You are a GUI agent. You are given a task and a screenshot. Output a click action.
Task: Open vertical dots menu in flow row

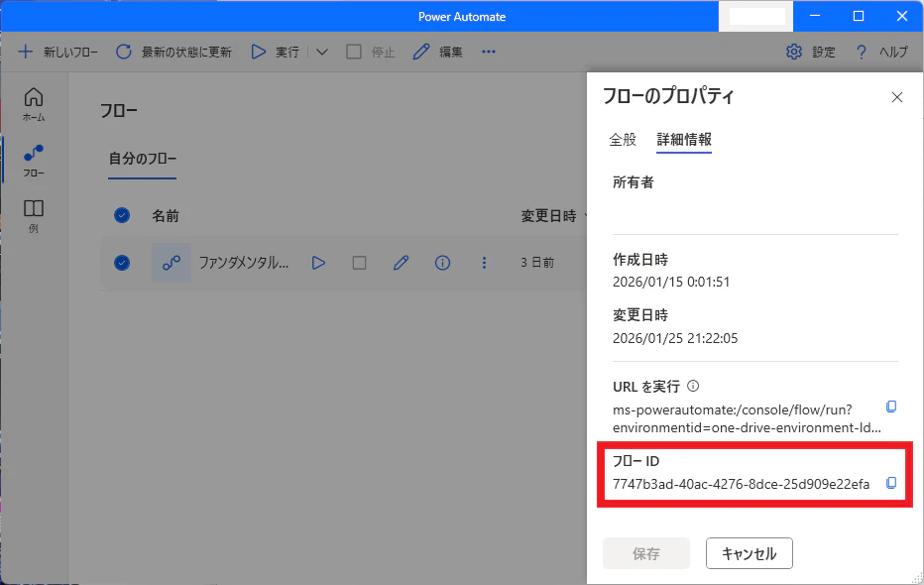point(485,263)
